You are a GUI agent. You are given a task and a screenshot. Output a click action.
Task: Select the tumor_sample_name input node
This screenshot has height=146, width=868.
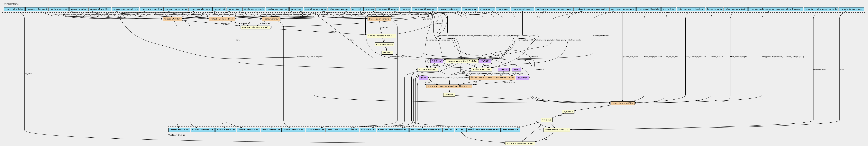tap(200, 9)
